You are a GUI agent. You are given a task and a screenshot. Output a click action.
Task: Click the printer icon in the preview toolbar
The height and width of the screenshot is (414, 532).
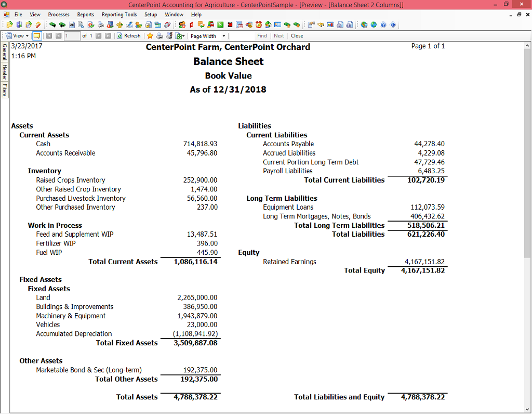[159, 36]
